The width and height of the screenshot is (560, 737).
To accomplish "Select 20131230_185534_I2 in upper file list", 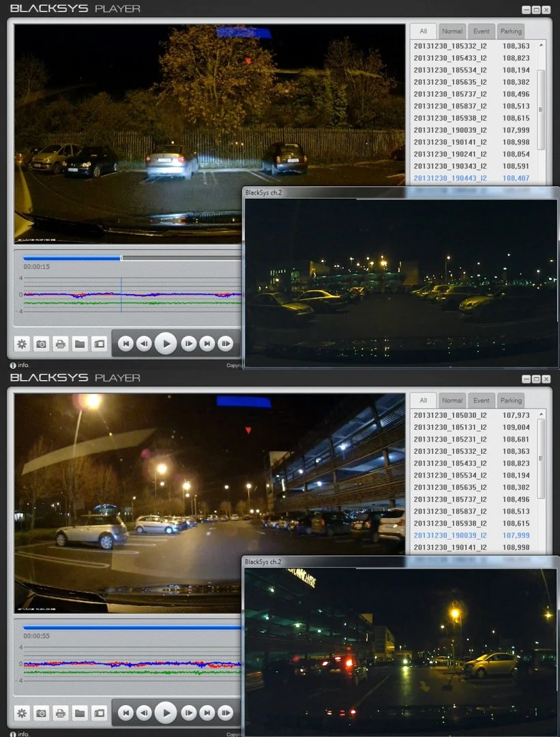I will tap(472, 70).
